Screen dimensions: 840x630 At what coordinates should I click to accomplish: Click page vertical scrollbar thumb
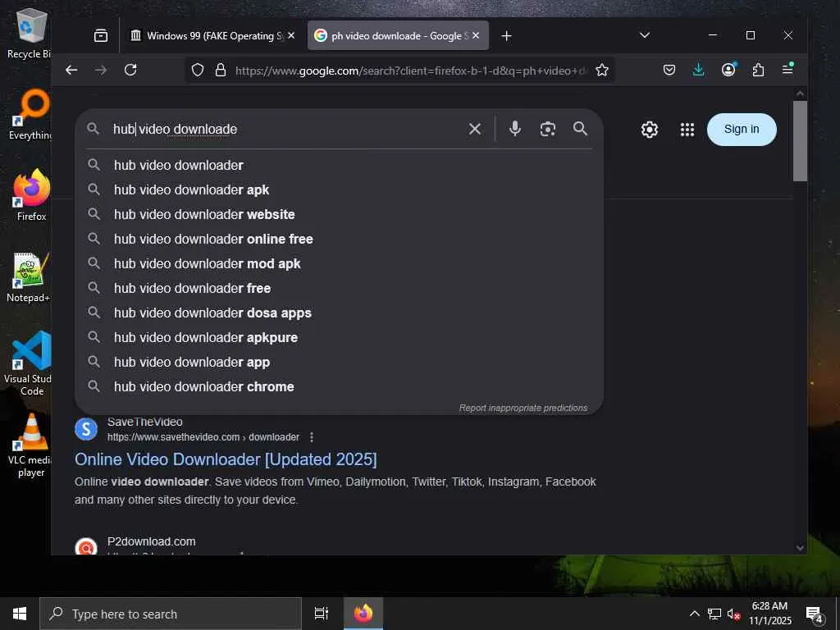(x=800, y=141)
